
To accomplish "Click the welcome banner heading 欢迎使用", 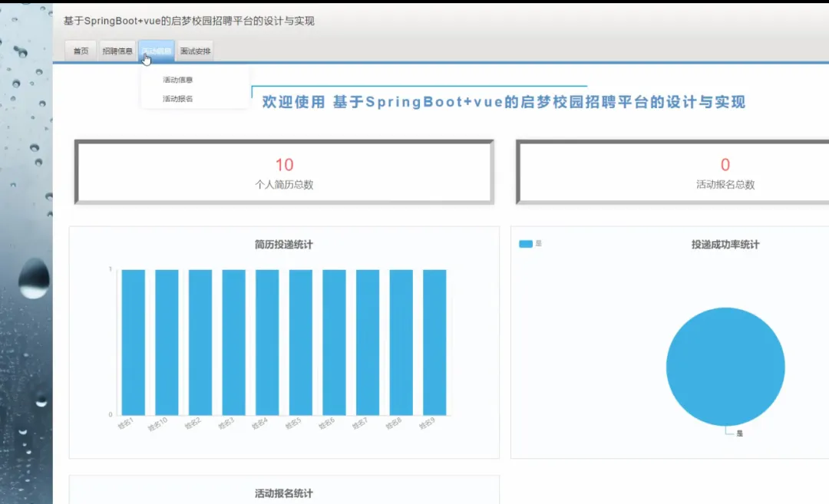I will click(x=504, y=102).
